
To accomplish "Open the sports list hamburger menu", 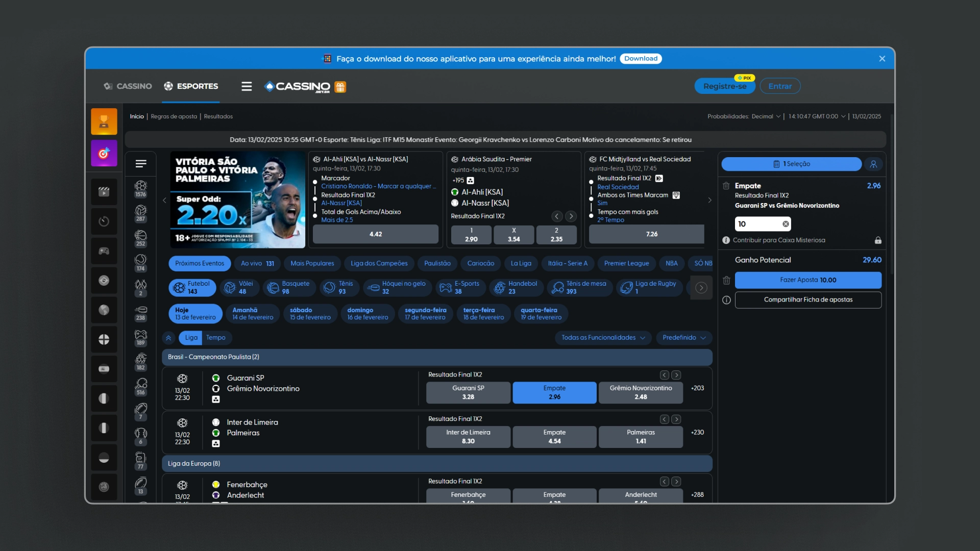I will pos(141,164).
